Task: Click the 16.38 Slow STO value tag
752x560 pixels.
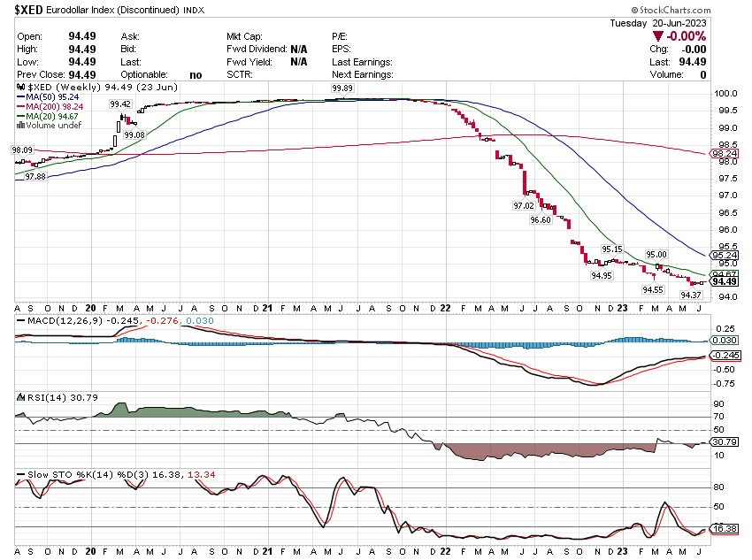Action: [725, 529]
